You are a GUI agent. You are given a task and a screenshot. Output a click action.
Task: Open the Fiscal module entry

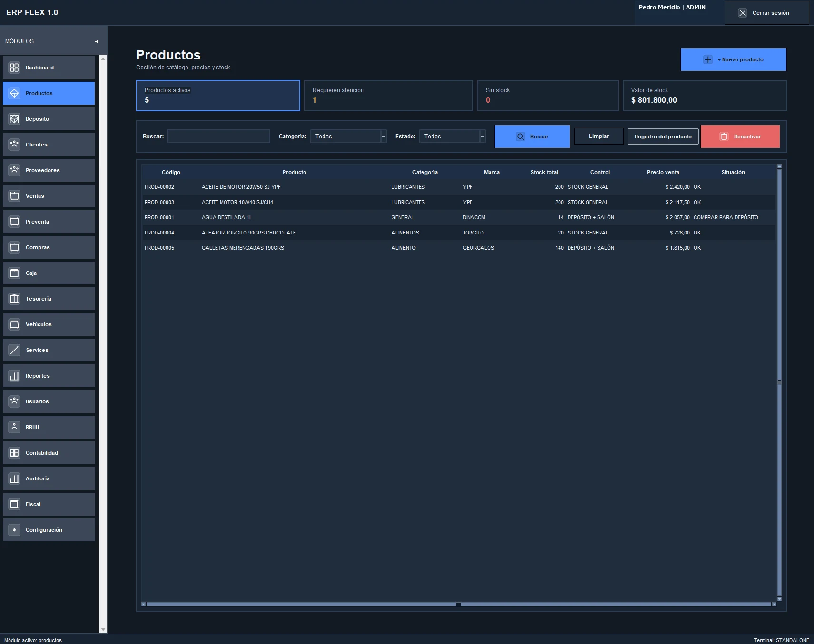pos(49,504)
